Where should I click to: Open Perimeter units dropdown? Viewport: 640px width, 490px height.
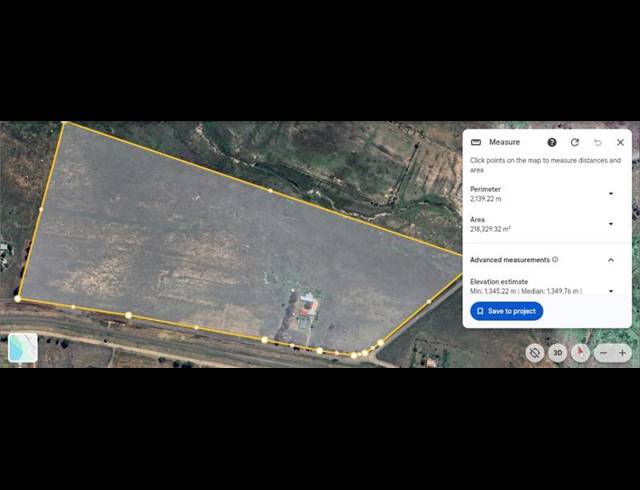coord(611,194)
